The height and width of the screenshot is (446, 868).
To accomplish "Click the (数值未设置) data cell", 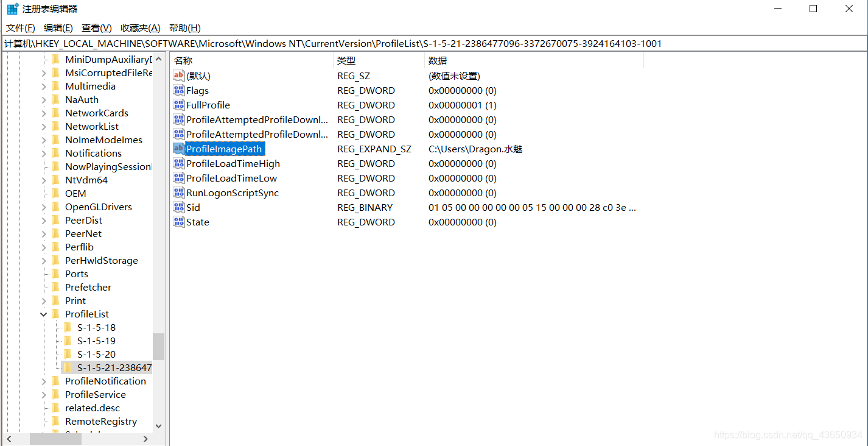I will coord(454,76).
